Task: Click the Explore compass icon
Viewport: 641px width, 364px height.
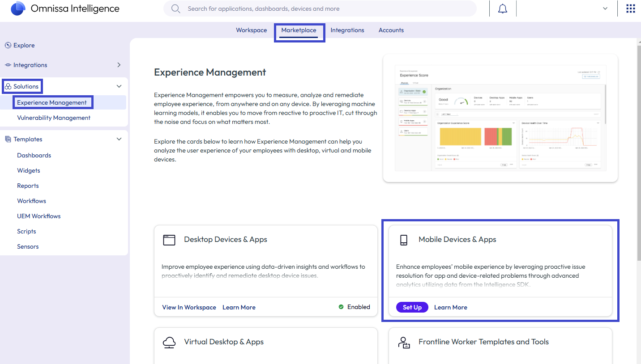Action: (8, 45)
